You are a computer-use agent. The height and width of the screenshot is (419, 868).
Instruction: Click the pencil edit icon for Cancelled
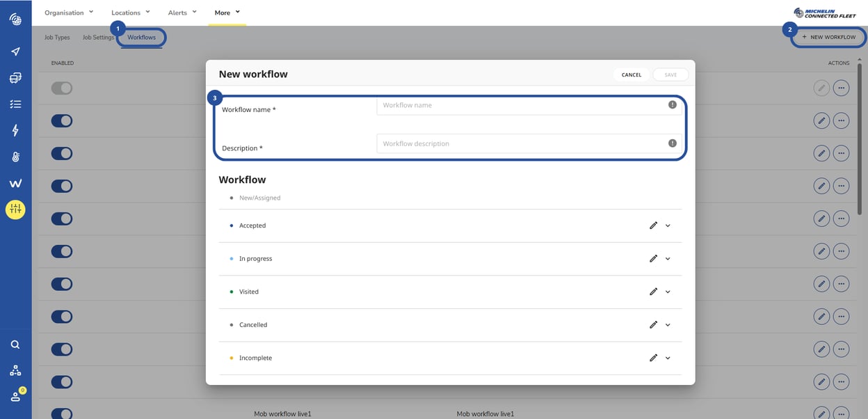(653, 324)
